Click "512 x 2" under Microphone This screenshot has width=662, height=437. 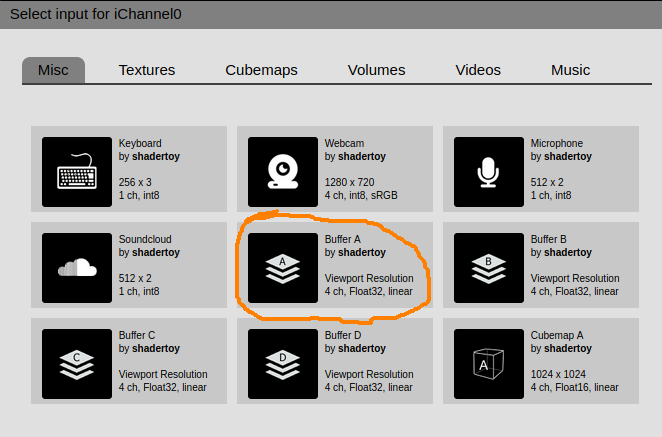pyautogui.click(x=547, y=182)
